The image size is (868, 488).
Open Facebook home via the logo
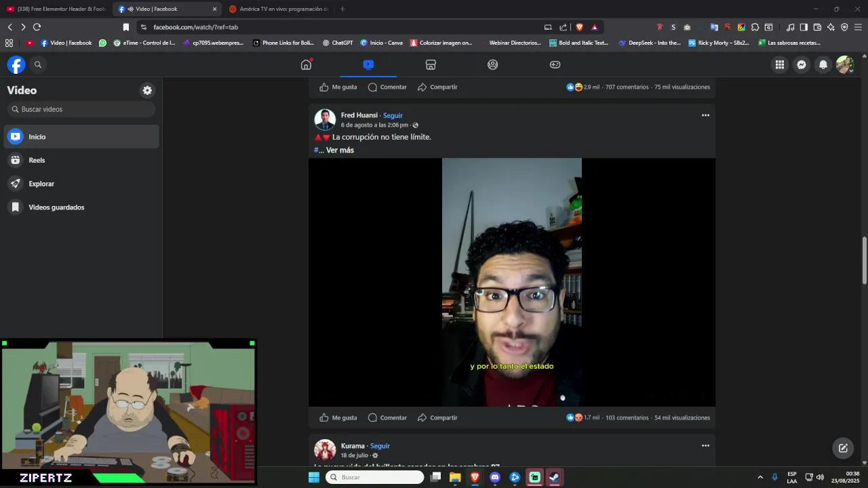[x=16, y=64]
